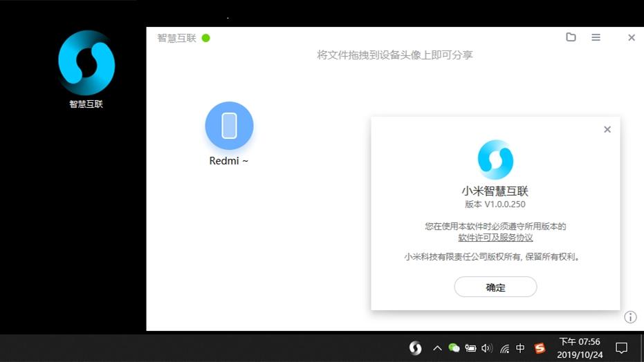Close the 小米智慧互联 about dialog

[x=607, y=129]
